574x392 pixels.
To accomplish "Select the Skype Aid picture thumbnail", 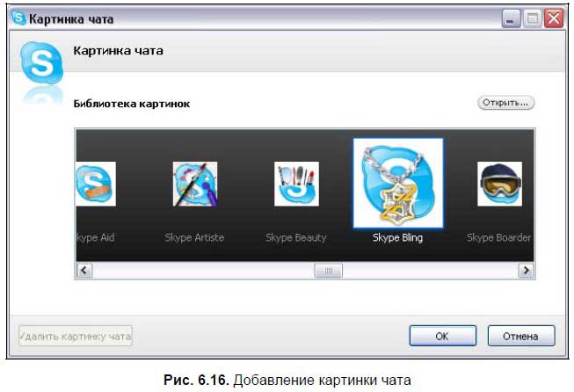I will coord(95,185).
